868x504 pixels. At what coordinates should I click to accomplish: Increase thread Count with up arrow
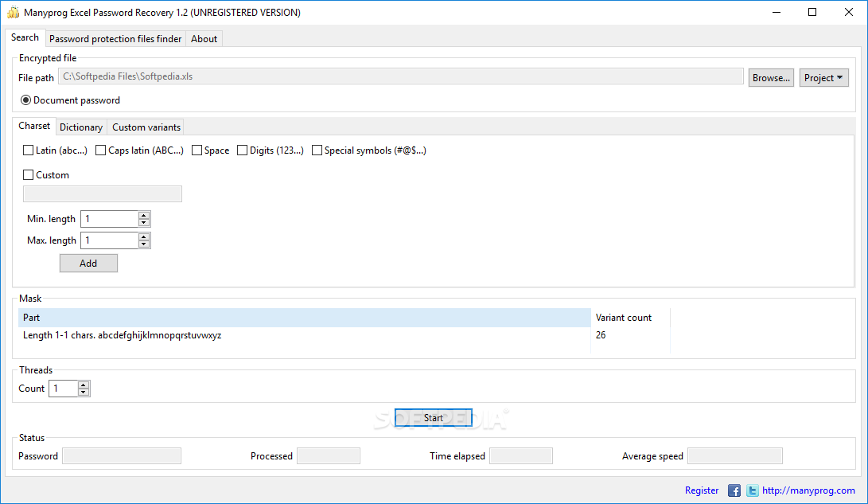83,385
